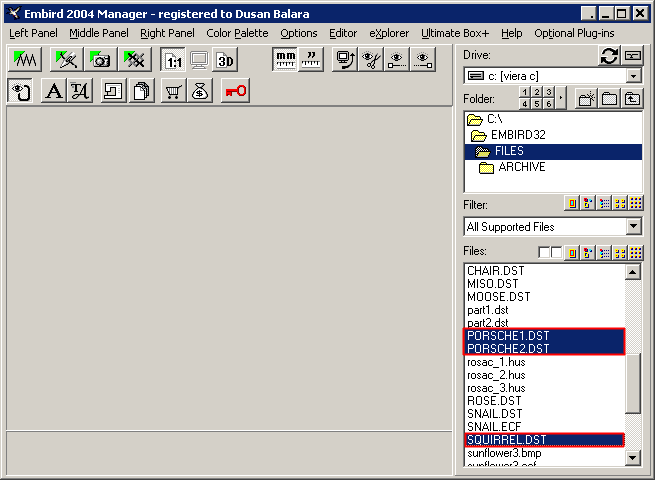
Task: Switch to 3D view mode
Action: coord(225,60)
